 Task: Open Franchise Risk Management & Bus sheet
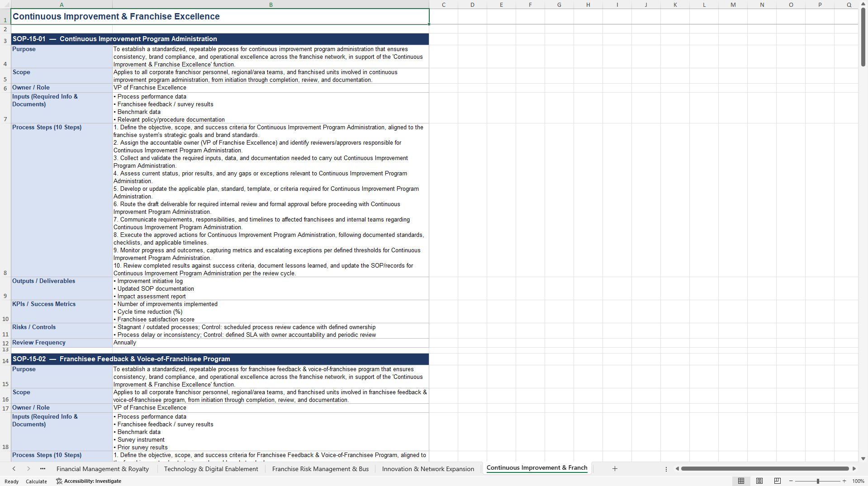pos(320,469)
